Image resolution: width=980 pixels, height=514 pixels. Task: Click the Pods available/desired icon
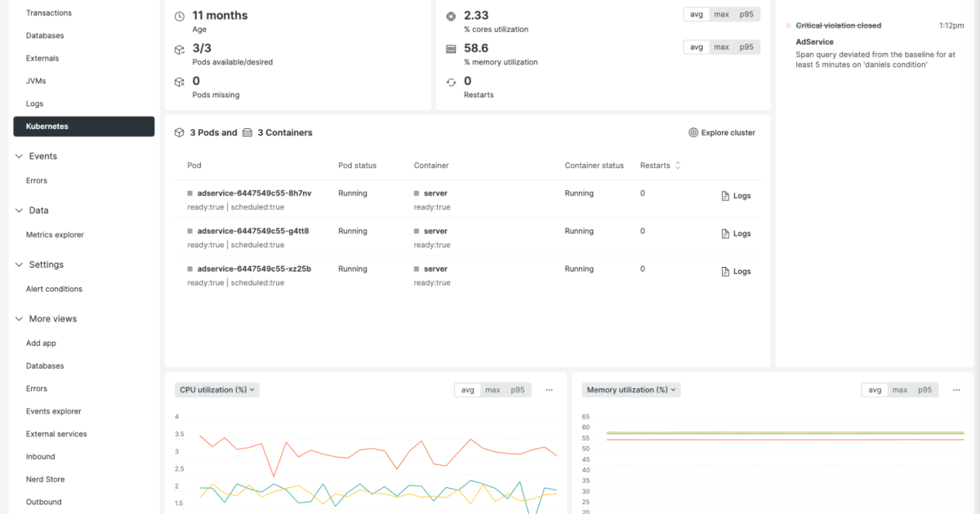click(x=180, y=50)
